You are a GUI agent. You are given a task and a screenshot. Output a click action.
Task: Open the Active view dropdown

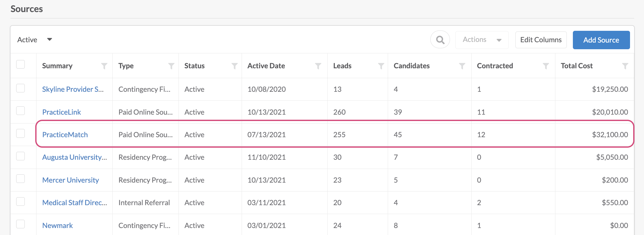tap(35, 40)
